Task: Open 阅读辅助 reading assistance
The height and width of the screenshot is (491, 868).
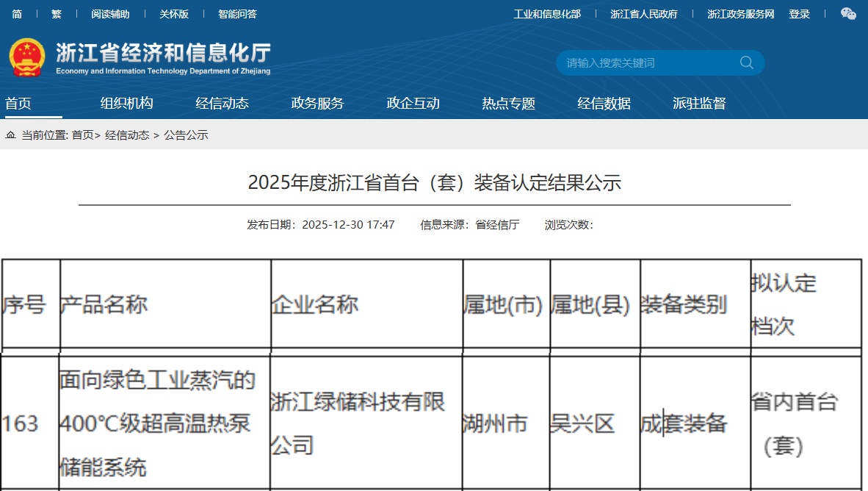Action: click(110, 14)
